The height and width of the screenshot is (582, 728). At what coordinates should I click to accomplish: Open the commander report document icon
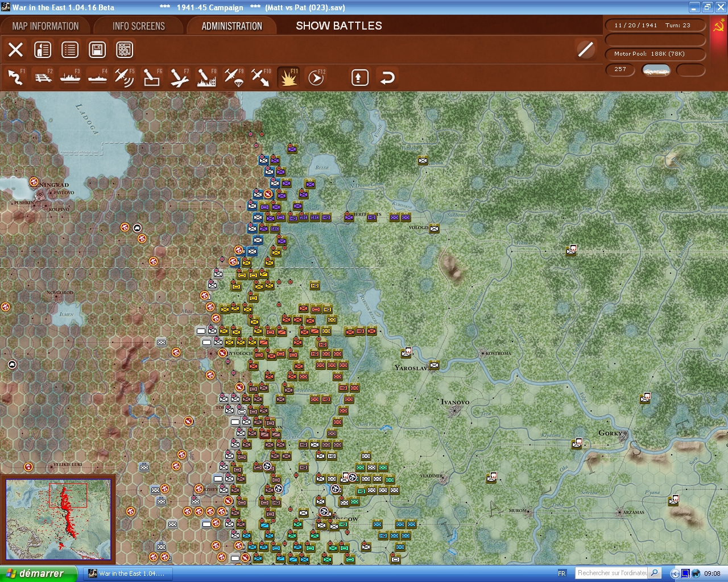[x=43, y=50]
